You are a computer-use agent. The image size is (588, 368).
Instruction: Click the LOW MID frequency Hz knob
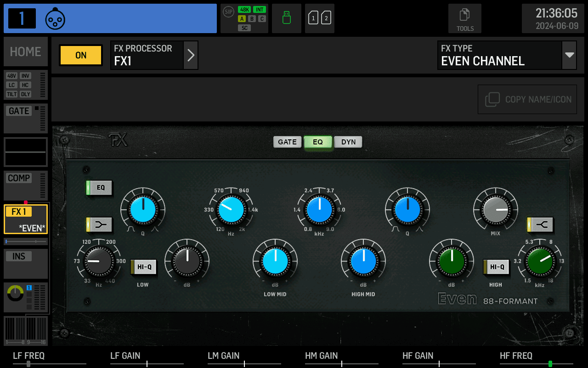(x=231, y=210)
